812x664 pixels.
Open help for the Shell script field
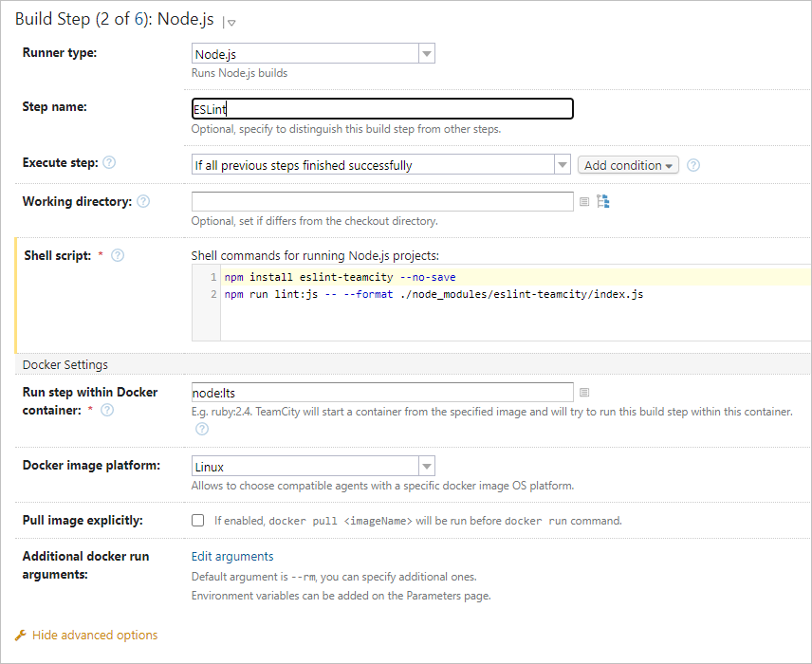pos(116,255)
